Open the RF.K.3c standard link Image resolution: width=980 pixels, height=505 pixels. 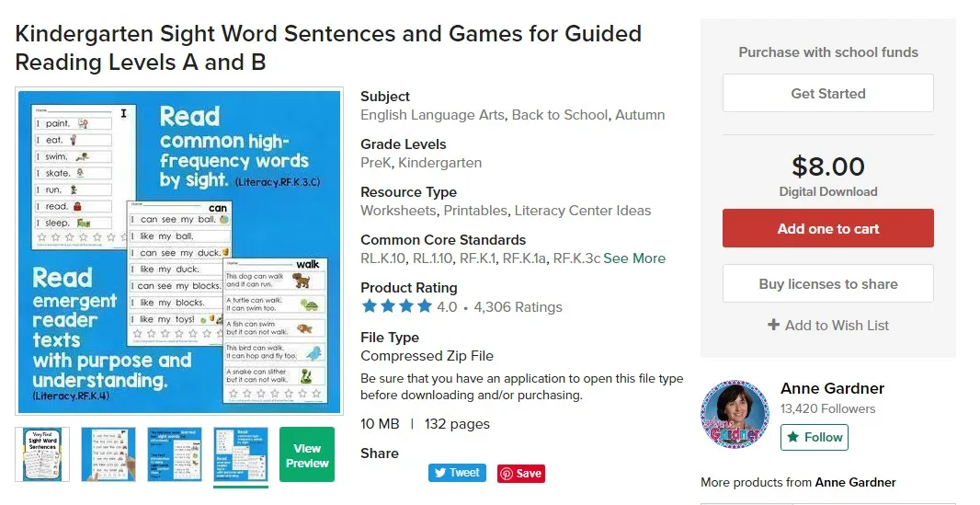[576, 258]
